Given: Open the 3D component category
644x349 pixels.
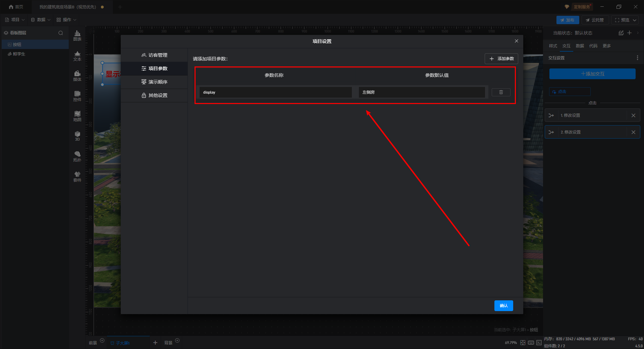Looking at the screenshot, I should [77, 136].
